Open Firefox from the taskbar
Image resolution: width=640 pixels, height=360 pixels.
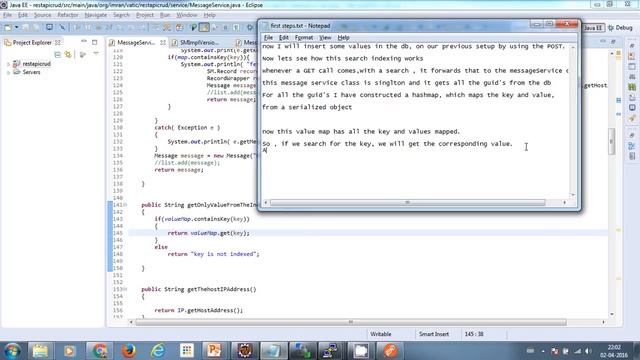click(x=129, y=351)
